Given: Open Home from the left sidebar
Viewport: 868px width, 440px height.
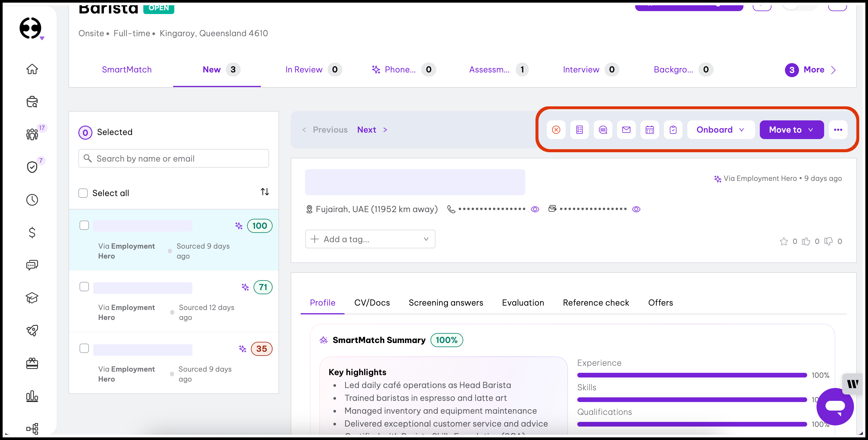Looking at the screenshot, I should (32, 69).
